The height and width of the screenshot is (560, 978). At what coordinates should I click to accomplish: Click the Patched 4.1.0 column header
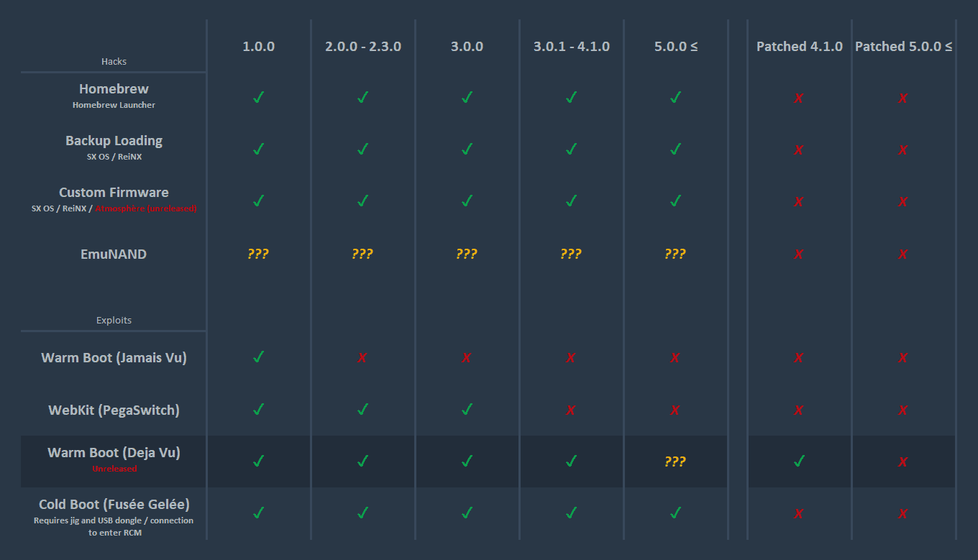tap(800, 47)
